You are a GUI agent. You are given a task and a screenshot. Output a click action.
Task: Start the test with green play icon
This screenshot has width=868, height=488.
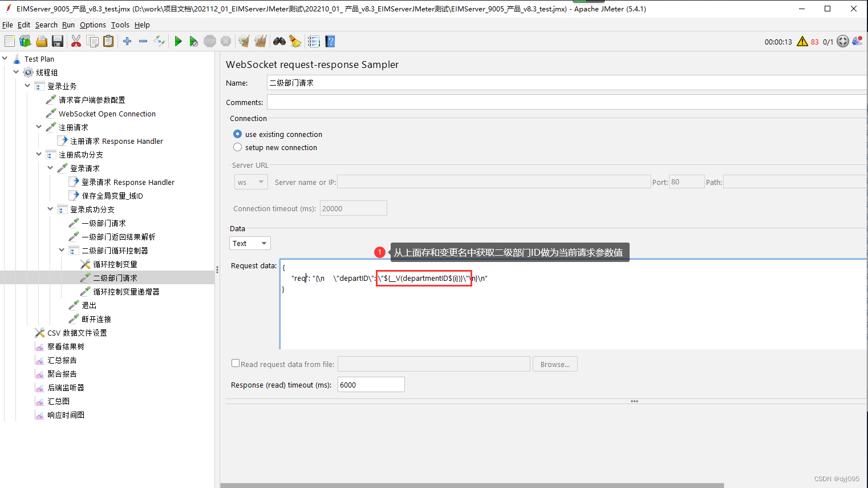point(178,41)
